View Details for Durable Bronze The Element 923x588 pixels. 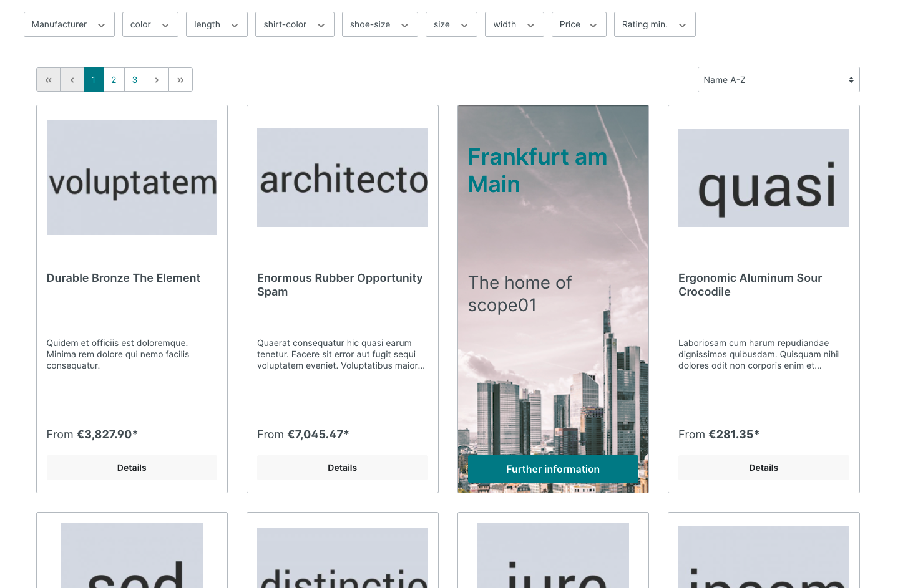(x=132, y=468)
